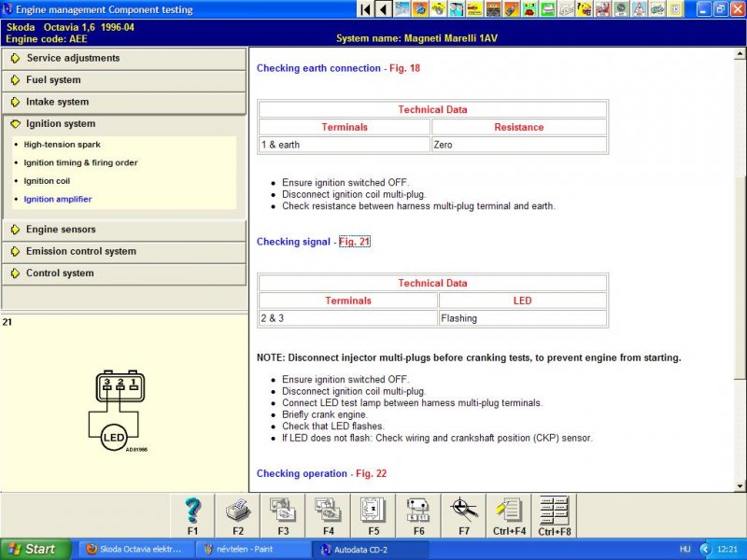Open the Ctrl+F8 data table icon
Image resolution: width=747 pixels, height=560 pixels.
click(x=555, y=516)
